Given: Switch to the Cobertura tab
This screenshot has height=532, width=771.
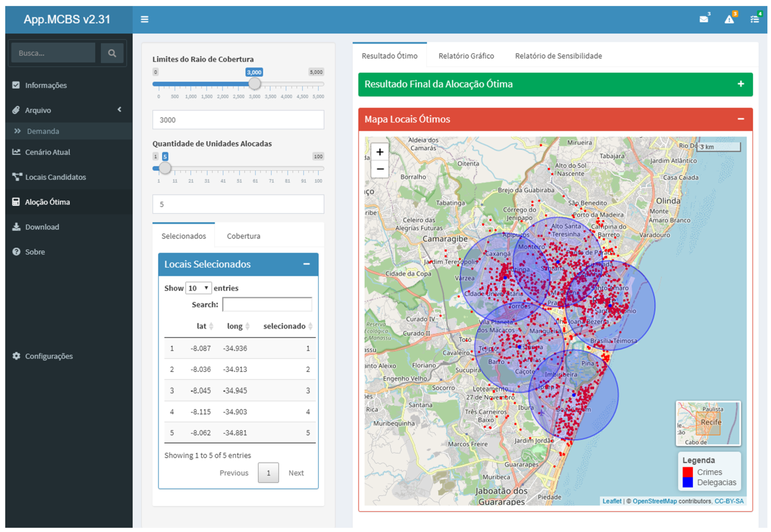Looking at the screenshot, I should (x=243, y=236).
